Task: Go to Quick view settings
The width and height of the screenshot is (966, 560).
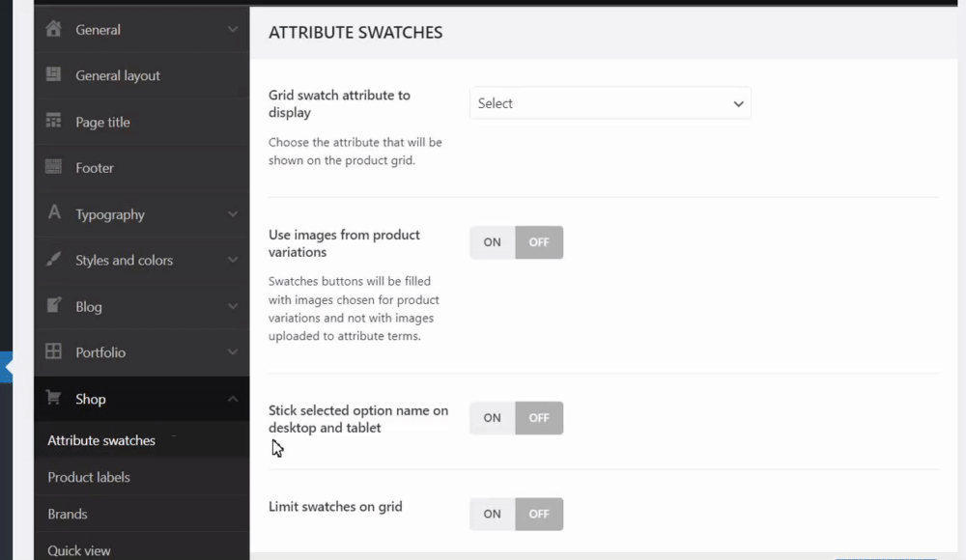Action: coord(79,550)
